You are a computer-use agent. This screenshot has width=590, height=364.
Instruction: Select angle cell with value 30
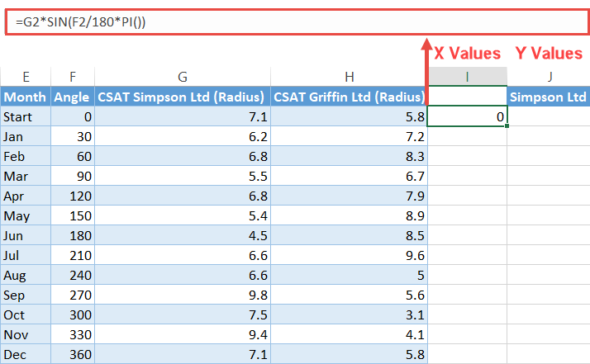tap(73, 136)
